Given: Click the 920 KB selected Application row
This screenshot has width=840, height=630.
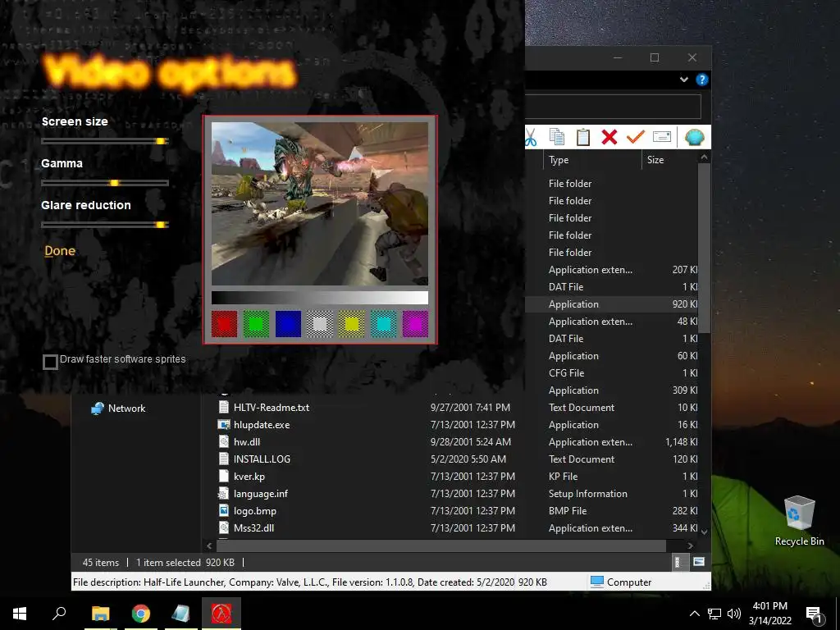Looking at the screenshot, I should (x=611, y=304).
